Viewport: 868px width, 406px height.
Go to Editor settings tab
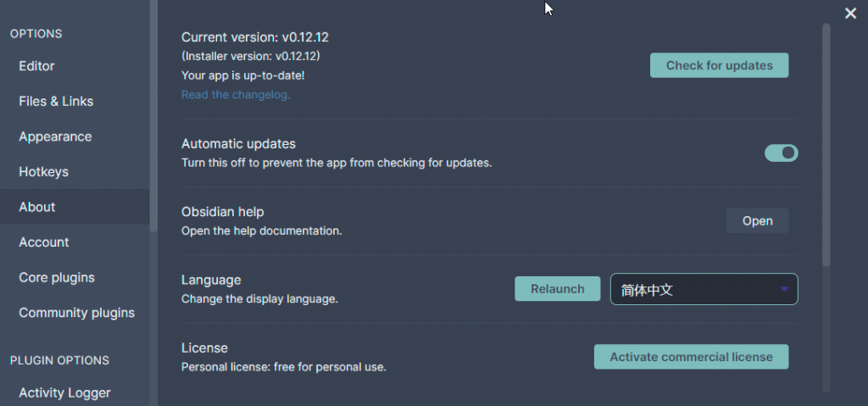[x=36, y=66]
